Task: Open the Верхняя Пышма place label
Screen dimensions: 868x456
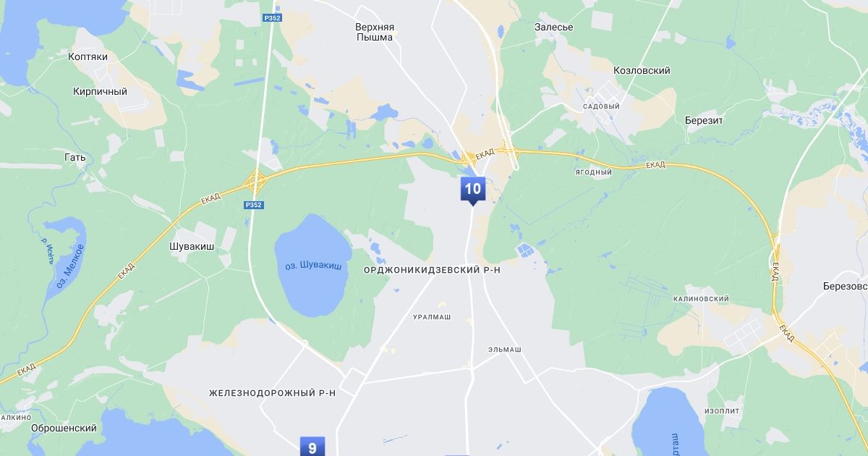Action: tap(374, 32)
